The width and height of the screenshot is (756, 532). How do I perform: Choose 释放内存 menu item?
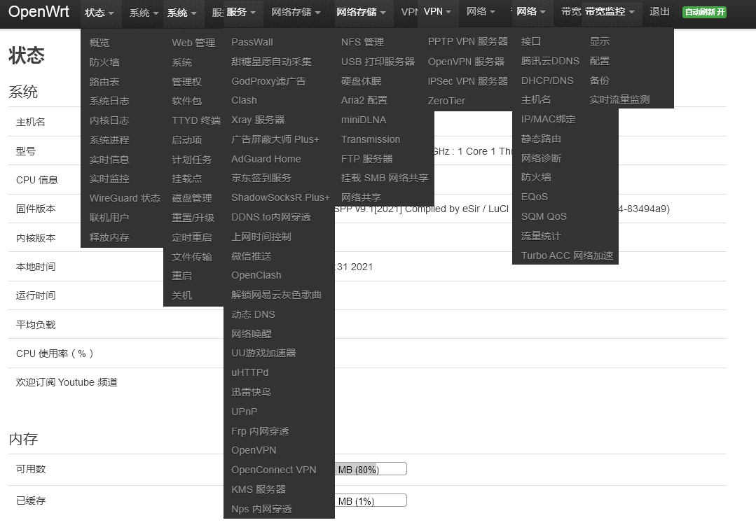pyautogui.click(x=109, y=237)
